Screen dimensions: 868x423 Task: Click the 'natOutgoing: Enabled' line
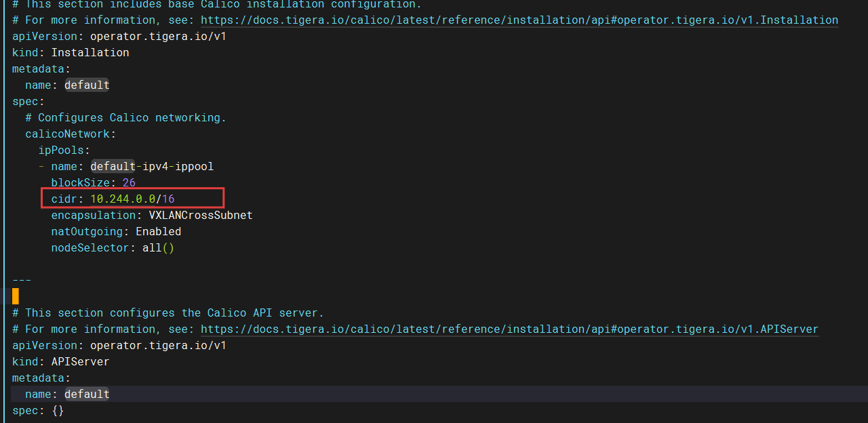[x=116, y=231]
